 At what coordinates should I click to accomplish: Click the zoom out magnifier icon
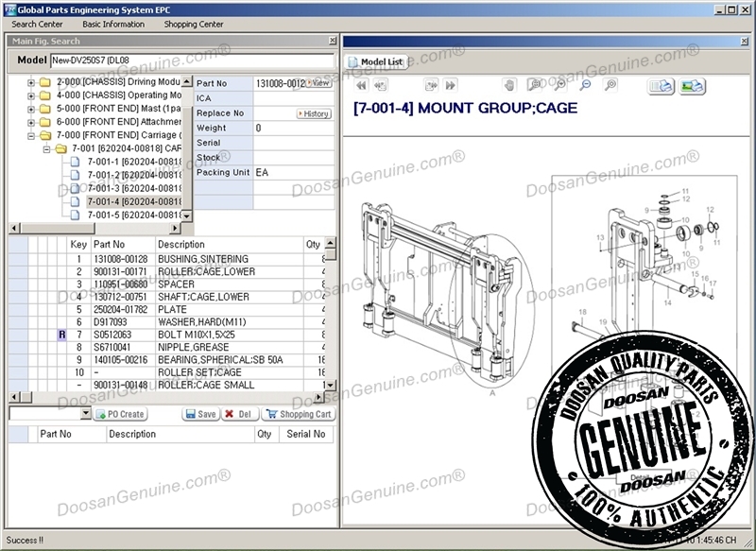tap(586, 85)
